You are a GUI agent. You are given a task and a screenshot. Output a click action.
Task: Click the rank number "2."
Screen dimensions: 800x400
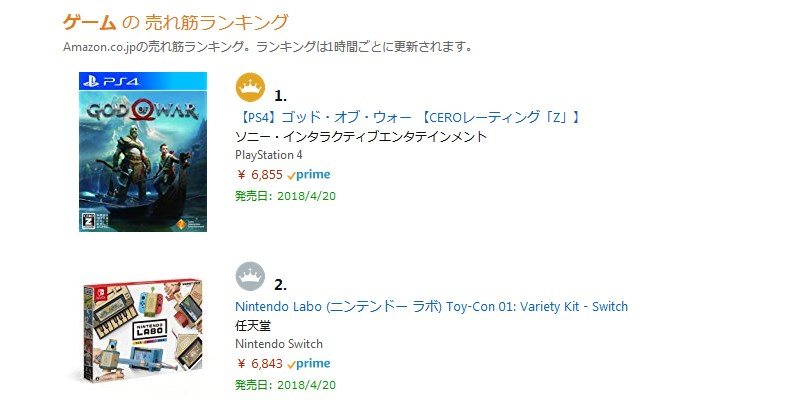[281, 285]
